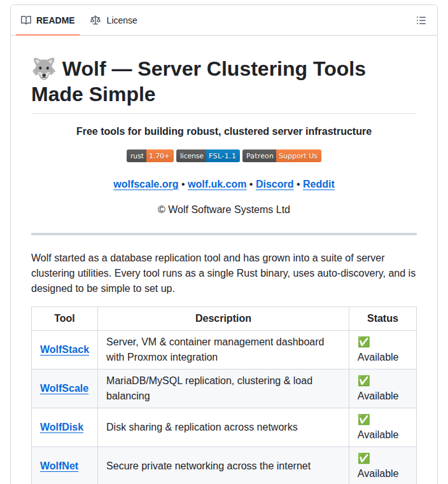Open the WolfDisk tool link
The image size is (448, 484).
(62, 427)
